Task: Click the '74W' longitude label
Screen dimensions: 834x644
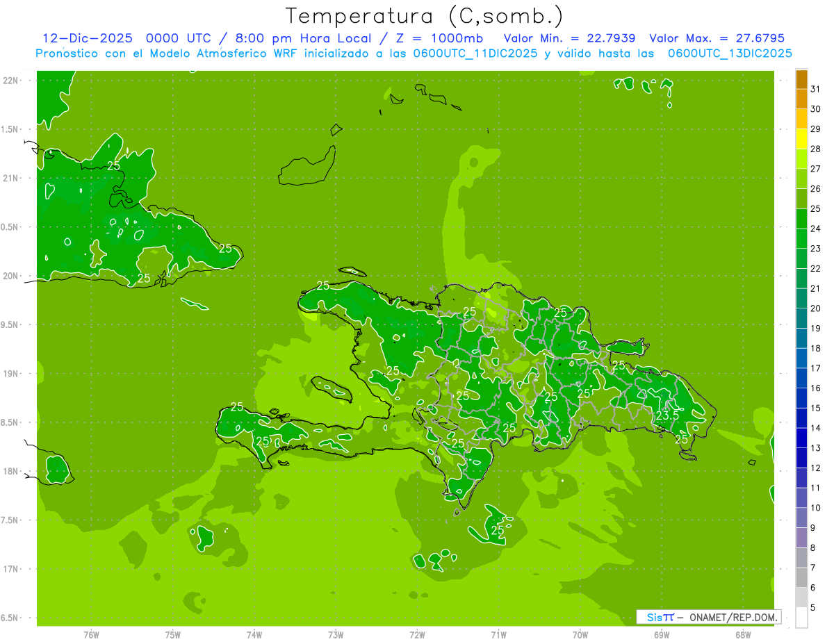Action: tap(254, 635)
